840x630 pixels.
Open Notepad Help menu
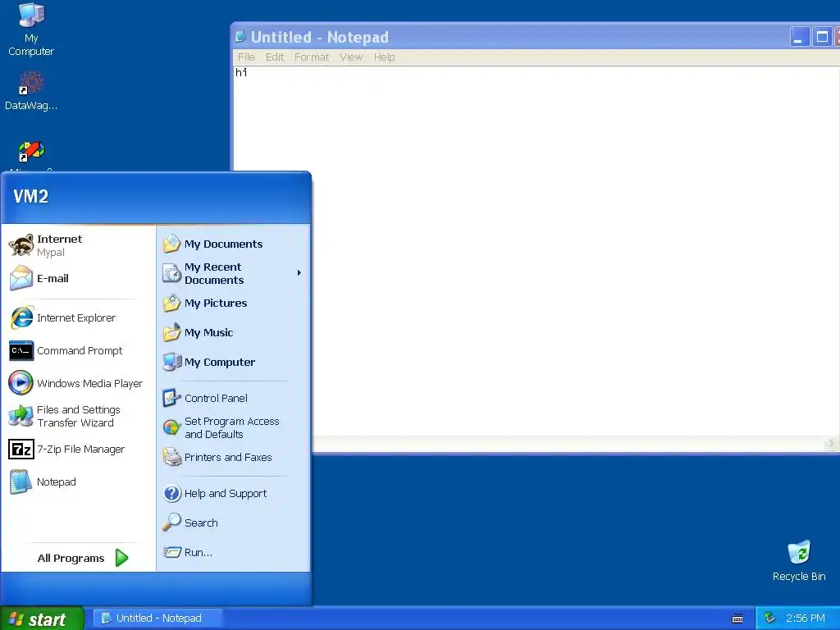click(x=384, y=57)
